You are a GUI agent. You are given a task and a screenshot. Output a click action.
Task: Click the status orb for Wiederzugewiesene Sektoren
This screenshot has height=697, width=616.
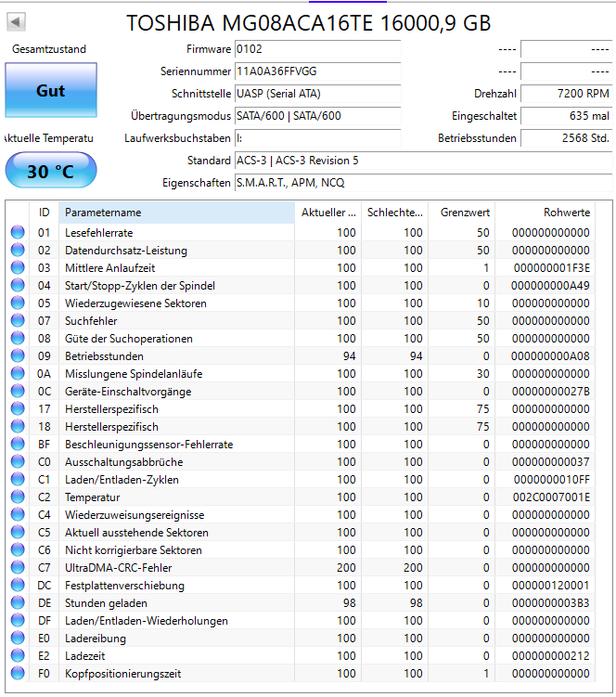18,303
